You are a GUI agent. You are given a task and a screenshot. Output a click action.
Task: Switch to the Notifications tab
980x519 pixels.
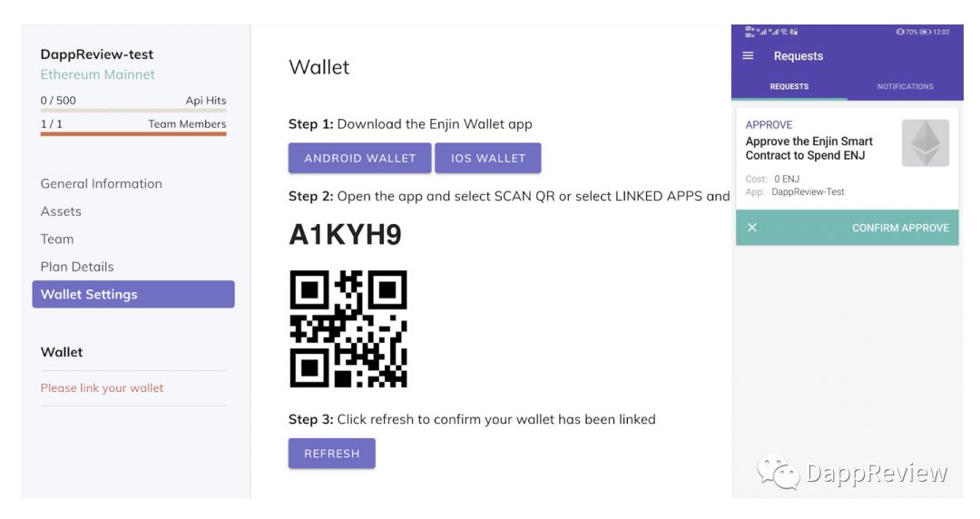click(x=905, y=86)
